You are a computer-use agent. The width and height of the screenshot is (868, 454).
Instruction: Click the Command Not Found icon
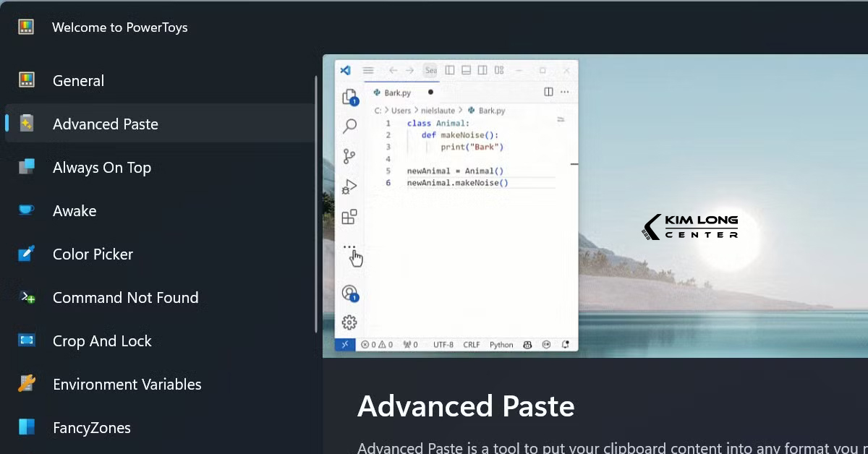[x=27, y=297]
